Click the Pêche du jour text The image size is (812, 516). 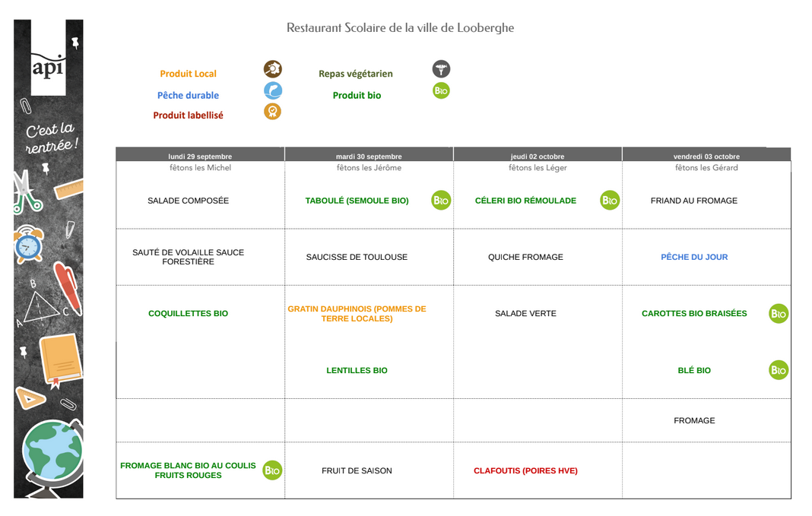point(694,258)
